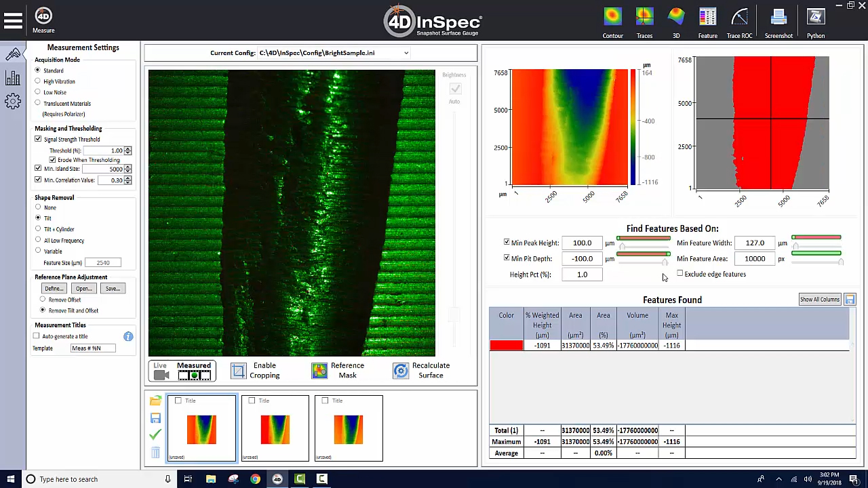This screenshot has width=868, height=488.
Task: Click Min. Island Size spinner arrows
Action: coord(127,169)
